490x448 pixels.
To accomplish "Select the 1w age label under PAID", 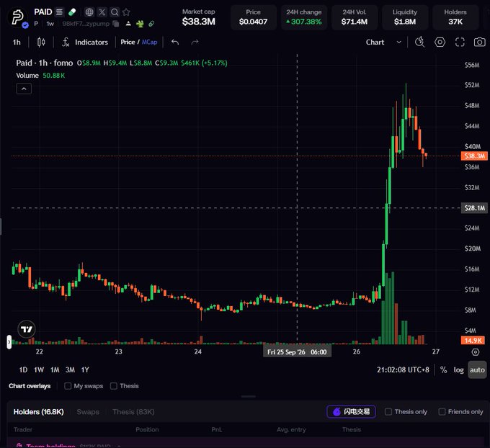I will tap(50, 24).
